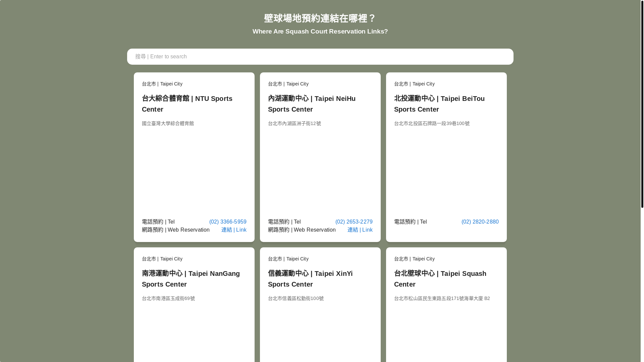Call NTU Sports Center number (02) 3366-5959
644x362 pixels.
228,222
